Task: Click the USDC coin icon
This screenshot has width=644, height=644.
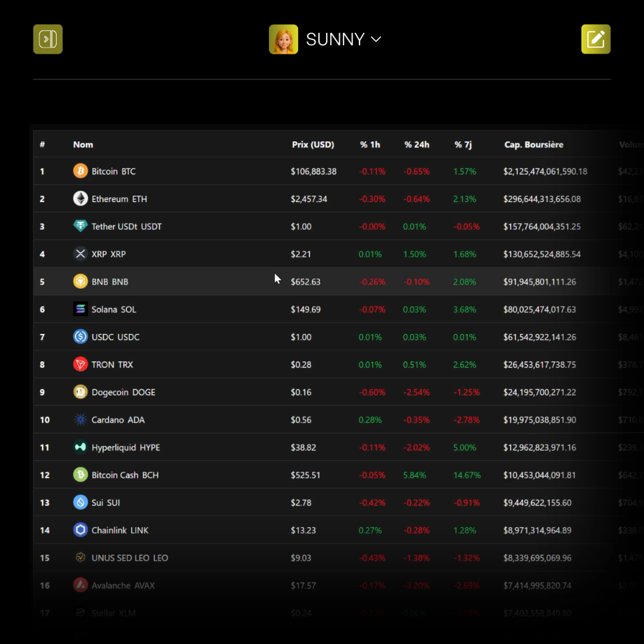Action: tap(80, 337)
